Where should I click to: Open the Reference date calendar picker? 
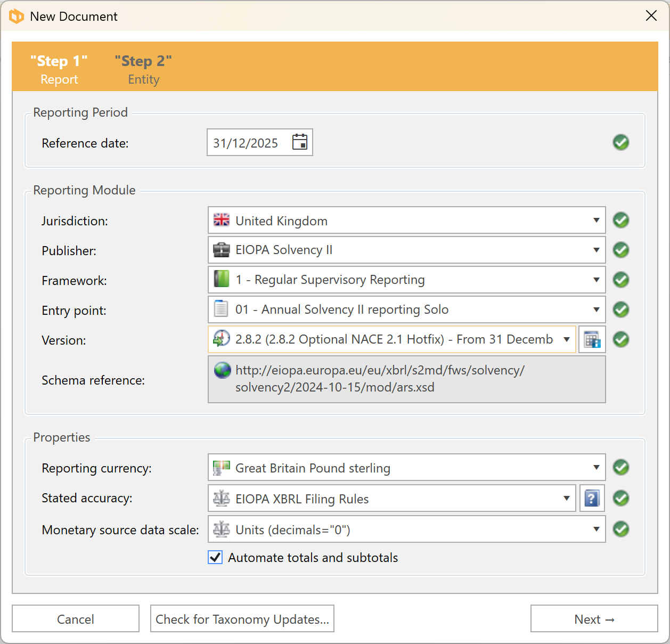[x=300, y=142]
